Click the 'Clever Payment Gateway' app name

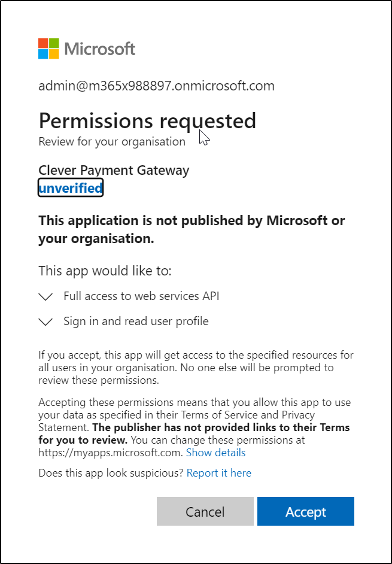(114, 170)
